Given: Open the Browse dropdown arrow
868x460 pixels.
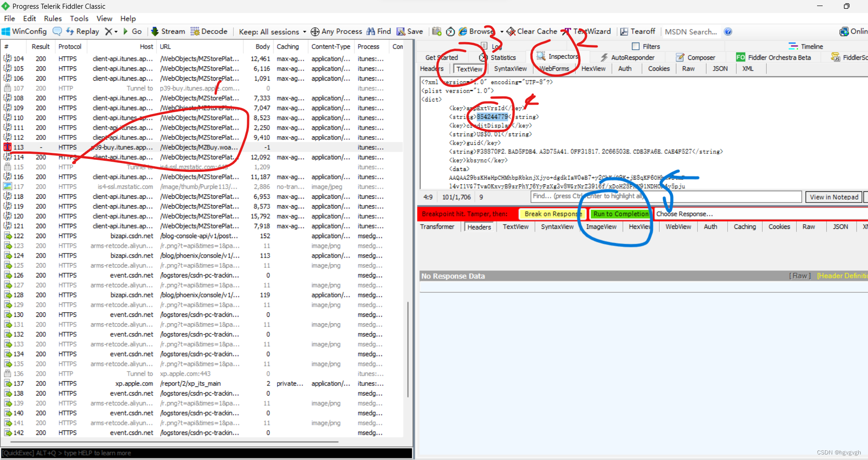Looking at the screenshot, I should tap(502, 32).
